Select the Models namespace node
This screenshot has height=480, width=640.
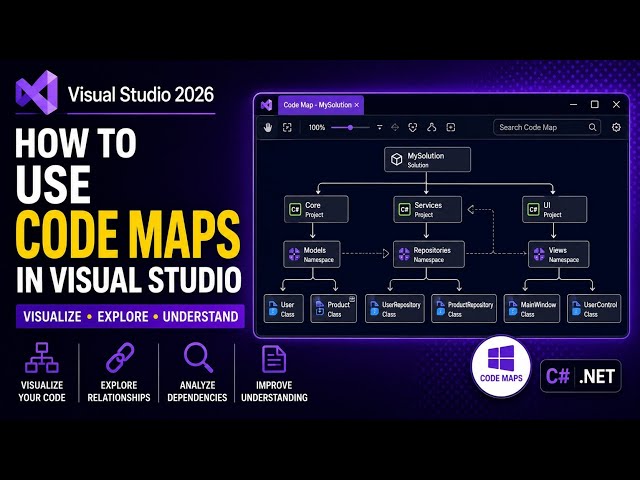[x=312, y=254]
